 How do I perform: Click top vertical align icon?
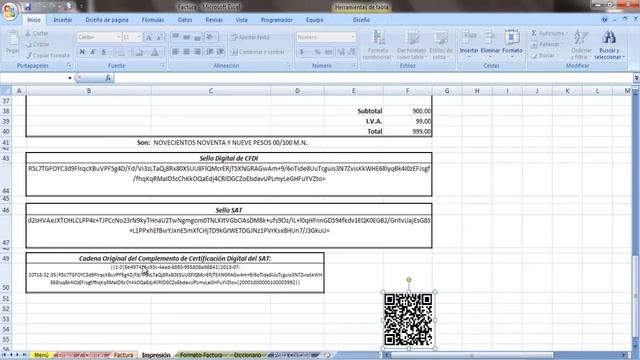tap(176, 37)
